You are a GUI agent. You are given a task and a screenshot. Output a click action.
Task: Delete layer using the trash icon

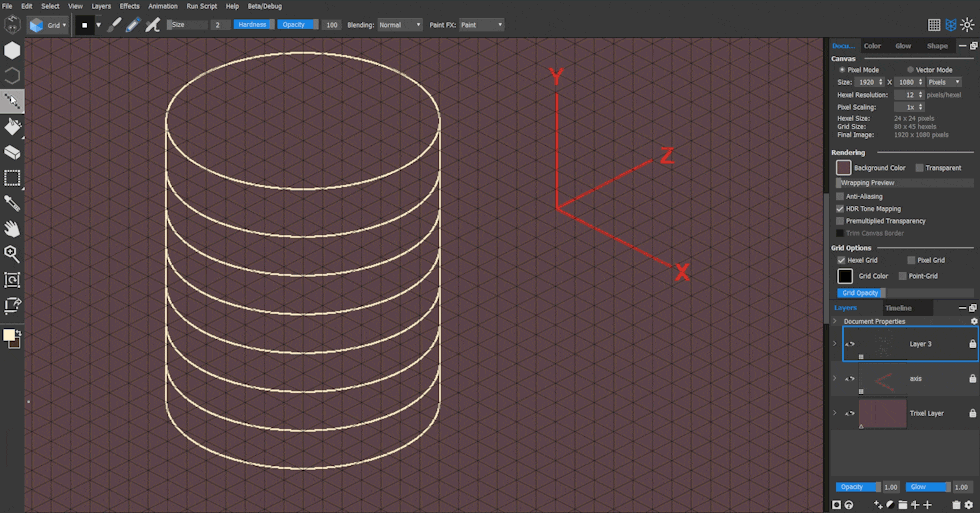(x=956, y=505)
